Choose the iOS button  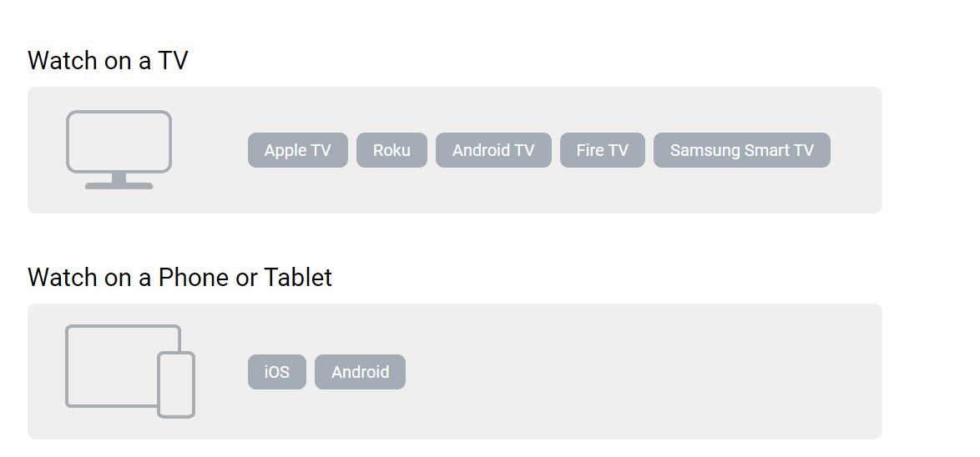pos(277,372)
